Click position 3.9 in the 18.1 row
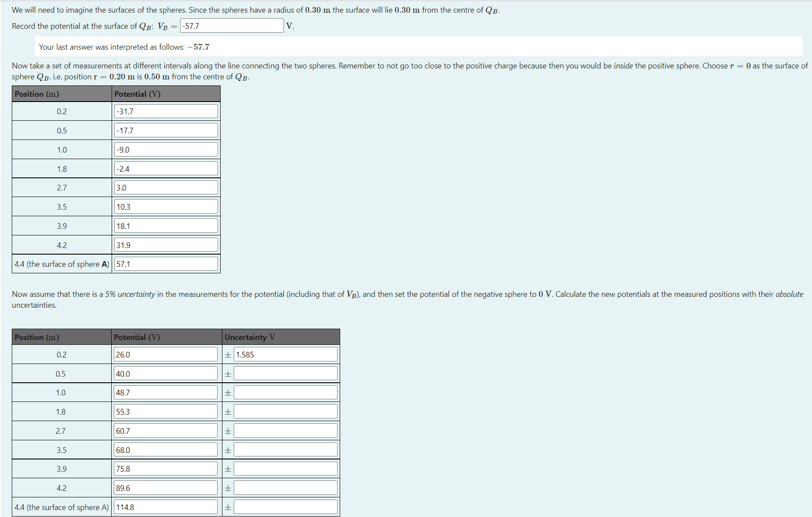This screenshot has width=812, height=517. 62,226
